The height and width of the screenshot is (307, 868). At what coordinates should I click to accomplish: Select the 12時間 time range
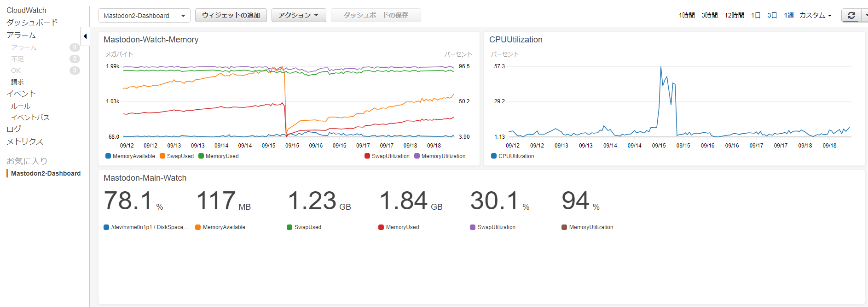point(734,15)
